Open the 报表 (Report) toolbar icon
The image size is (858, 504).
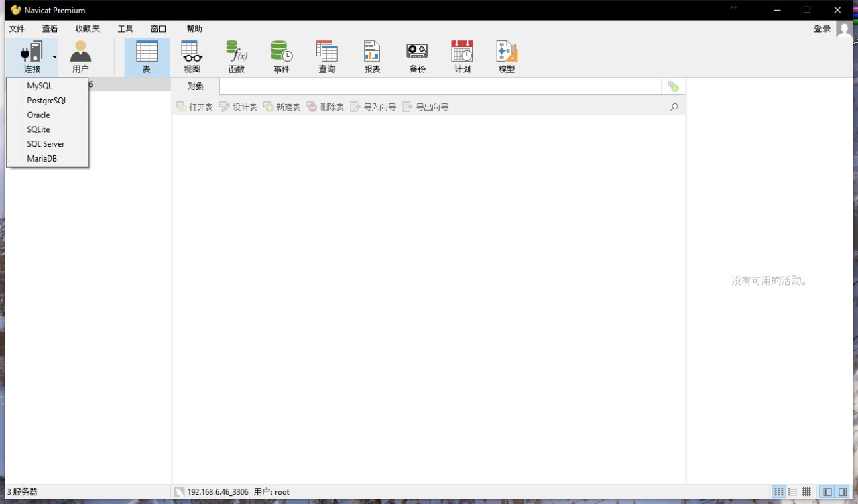[x=372, y=52]
